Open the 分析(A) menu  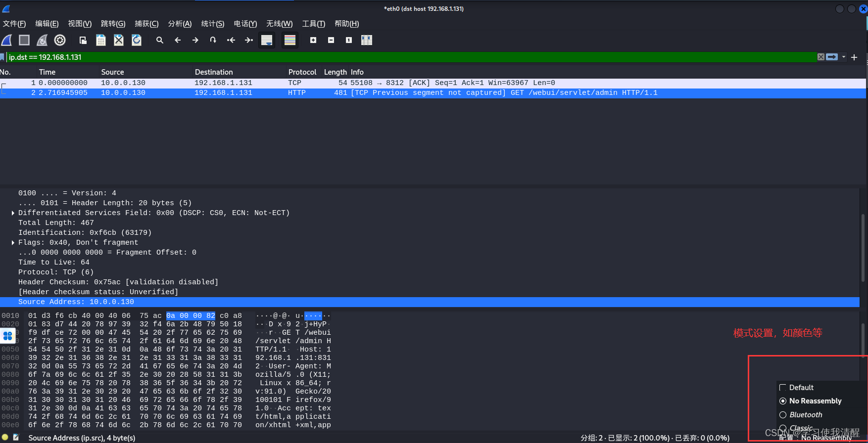point(180,24)
